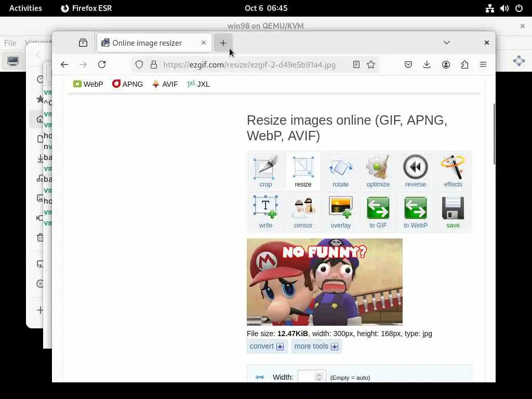The height and width of the screenshot is (399, 532).
Task: Focus the ezgif URL address bar
Action: pyautogui.click(x=249, y=64)
